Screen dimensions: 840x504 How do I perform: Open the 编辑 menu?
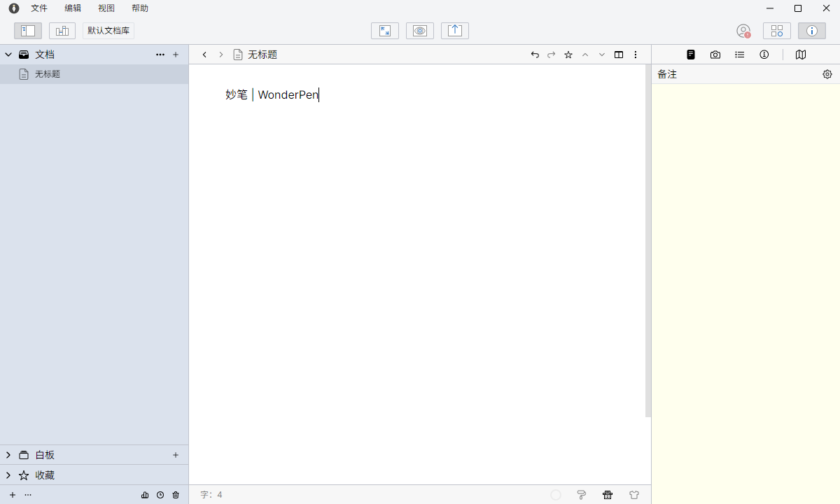pyautogui.click(x=73, y=8)
